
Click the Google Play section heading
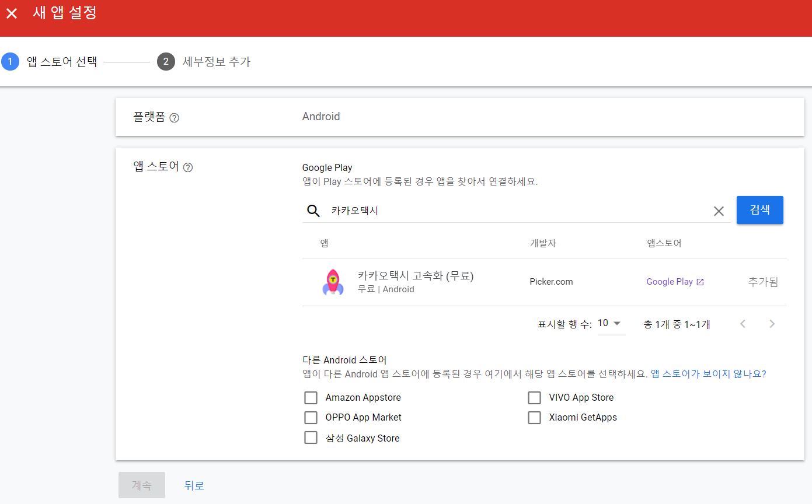(327, 167)
